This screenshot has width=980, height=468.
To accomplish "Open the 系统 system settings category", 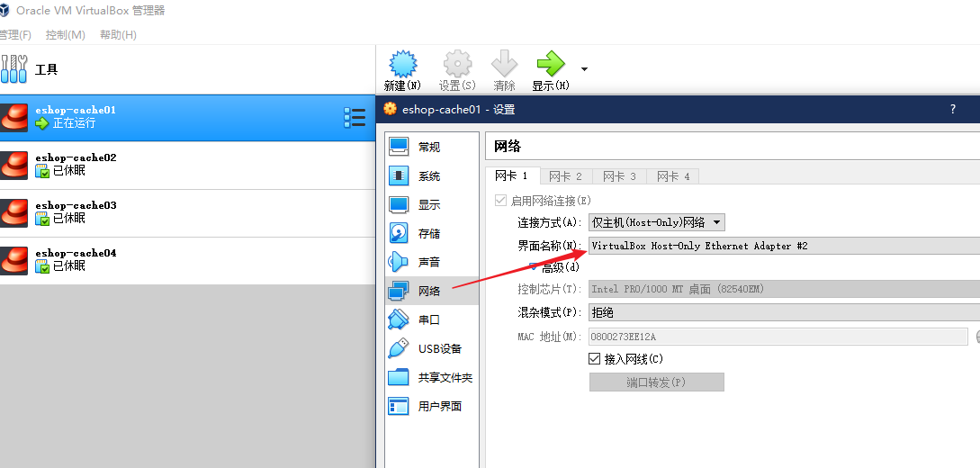I will [432, 176].
